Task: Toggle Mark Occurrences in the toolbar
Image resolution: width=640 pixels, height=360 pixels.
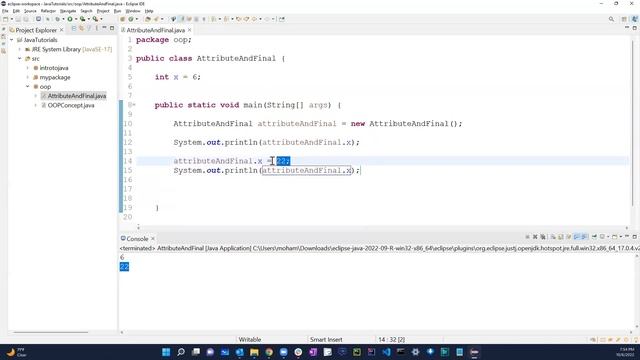Action: click(182, 19)
